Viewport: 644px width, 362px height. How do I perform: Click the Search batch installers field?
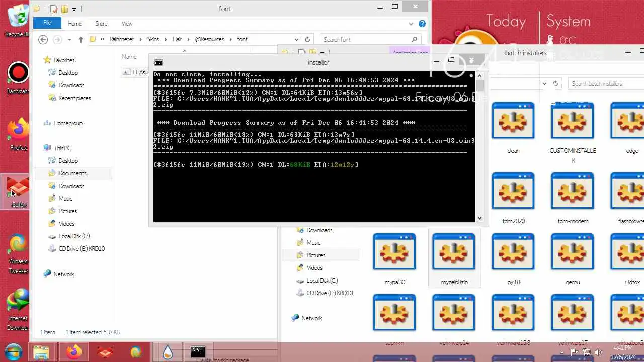606,84
